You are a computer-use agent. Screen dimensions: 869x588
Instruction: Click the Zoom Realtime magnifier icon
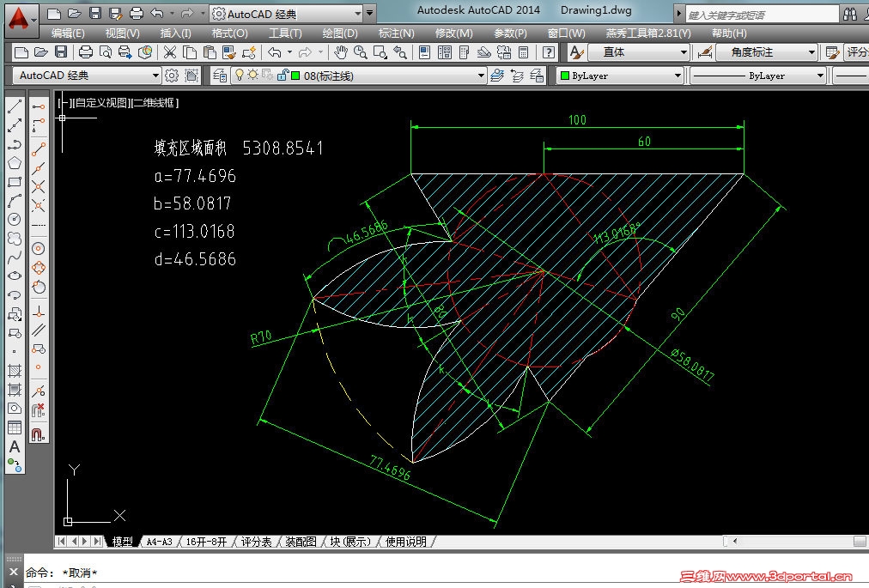coord(361,52)
